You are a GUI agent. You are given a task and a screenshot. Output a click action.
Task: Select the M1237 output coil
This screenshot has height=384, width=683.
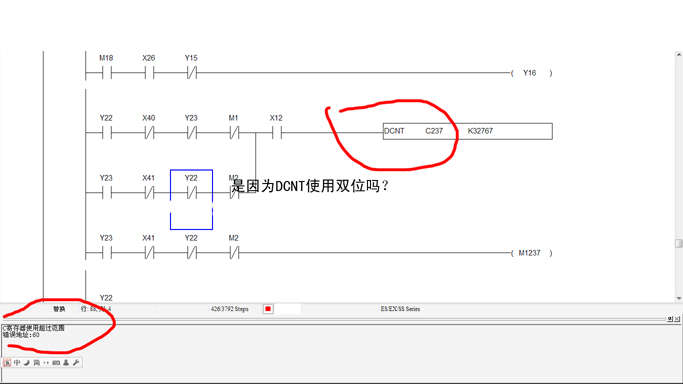pos(531,253)
